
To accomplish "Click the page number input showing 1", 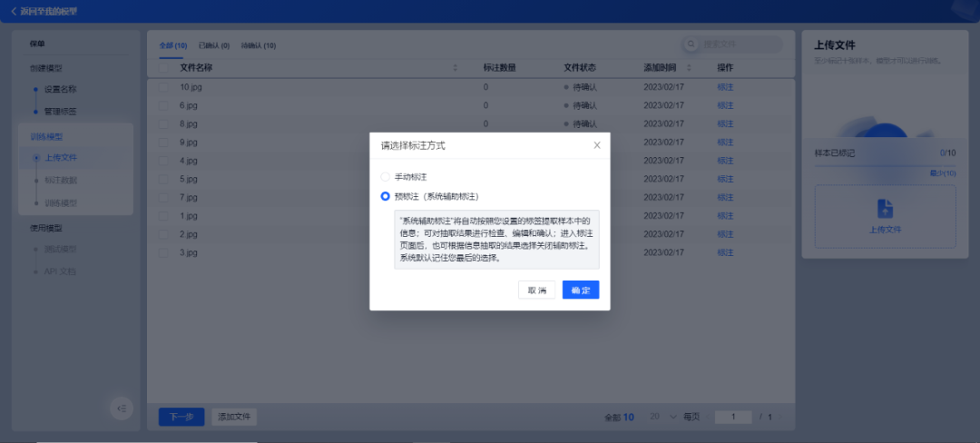I will (x=733, y=417).
